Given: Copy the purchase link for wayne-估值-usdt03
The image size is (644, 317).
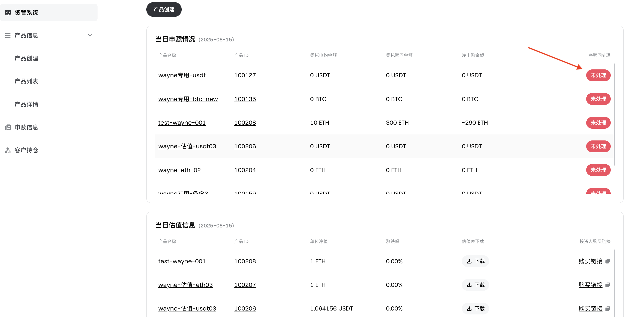Looking at the screenshot, I should tap(608, 308).
